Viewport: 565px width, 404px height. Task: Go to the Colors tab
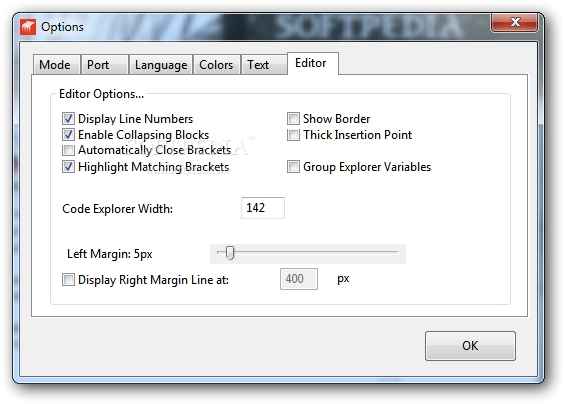217,65
